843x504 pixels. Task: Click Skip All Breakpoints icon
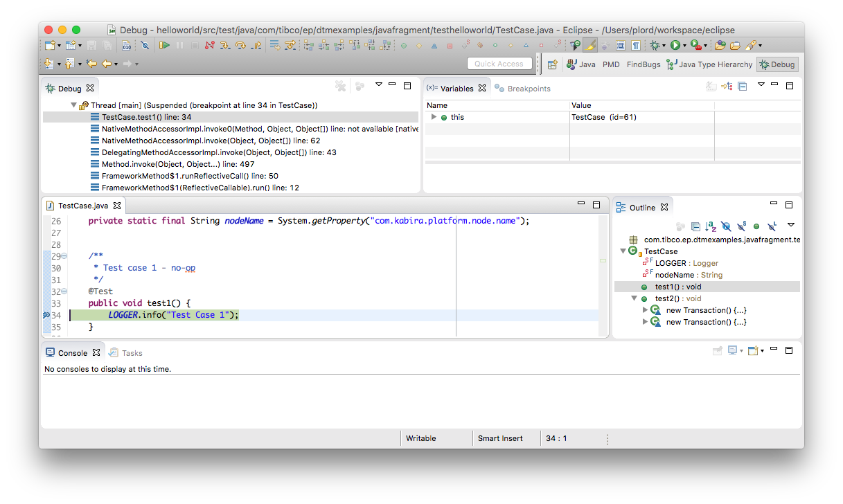click(x=145, y=45)
